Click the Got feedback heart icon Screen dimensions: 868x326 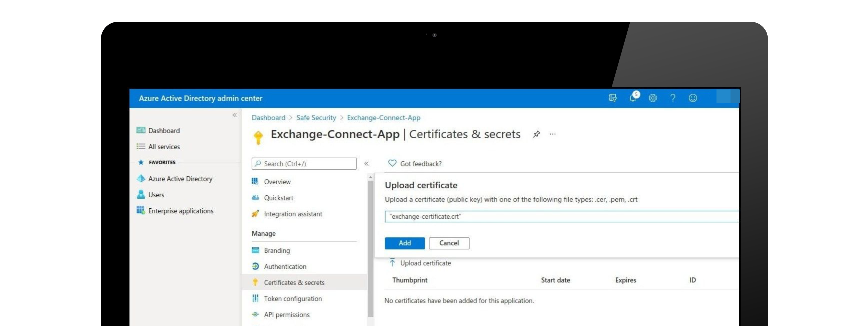tap(392, 163)
